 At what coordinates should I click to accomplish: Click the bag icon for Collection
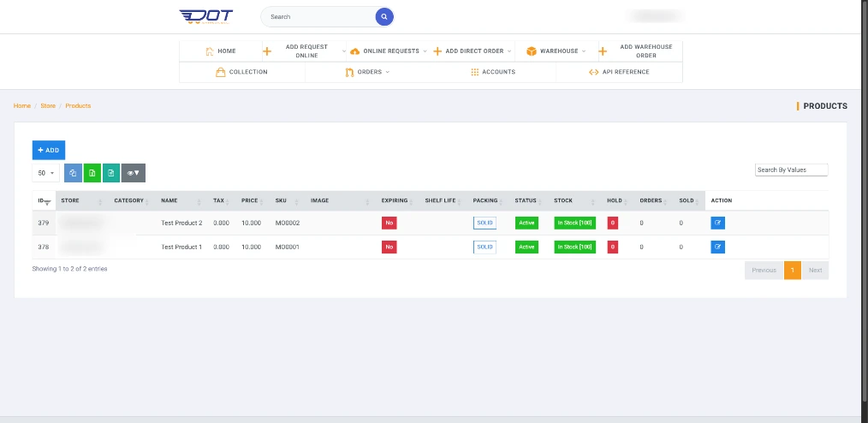click(220, 72)
